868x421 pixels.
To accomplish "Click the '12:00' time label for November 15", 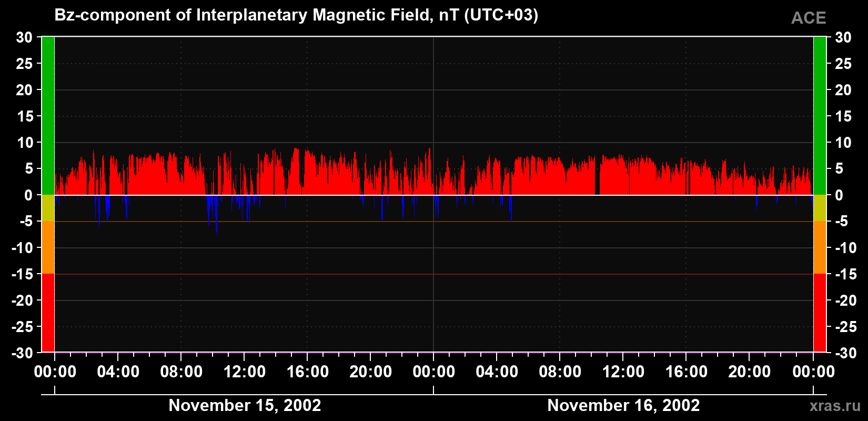I will tap(245, 372).
